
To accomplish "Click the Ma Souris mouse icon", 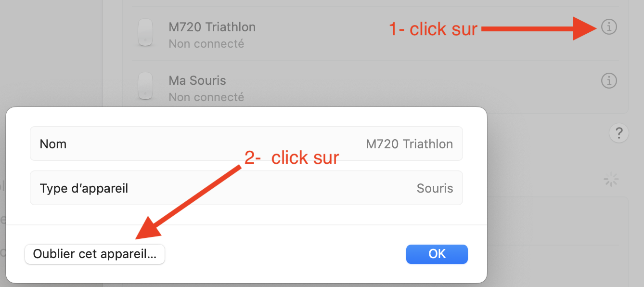I will click(145, 86).
